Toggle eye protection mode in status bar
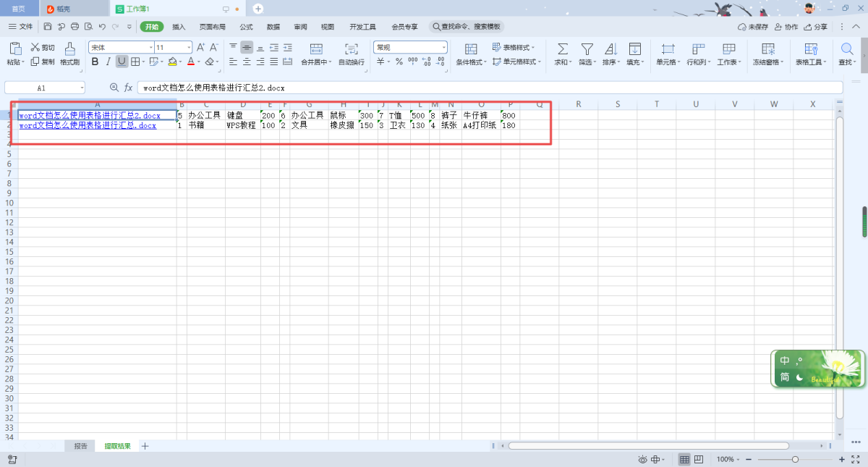Screen dimensions: 868x467 pos(642,460)
